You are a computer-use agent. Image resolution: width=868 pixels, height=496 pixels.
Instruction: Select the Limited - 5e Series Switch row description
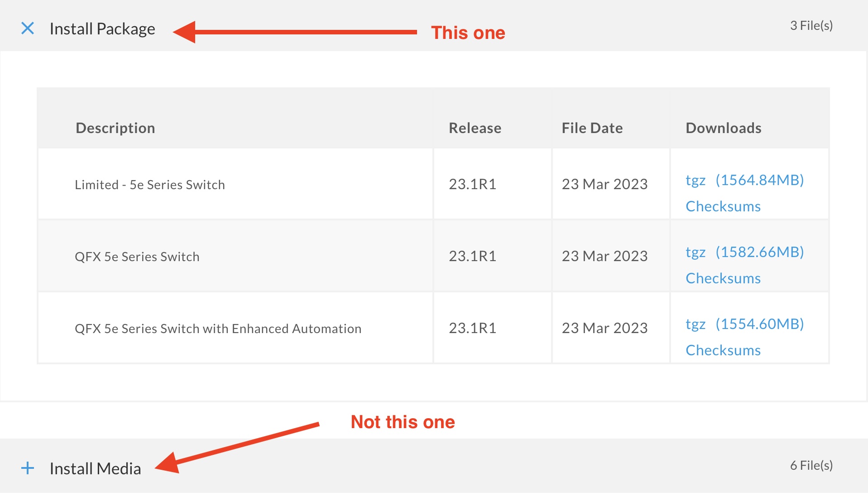[150, 185]
